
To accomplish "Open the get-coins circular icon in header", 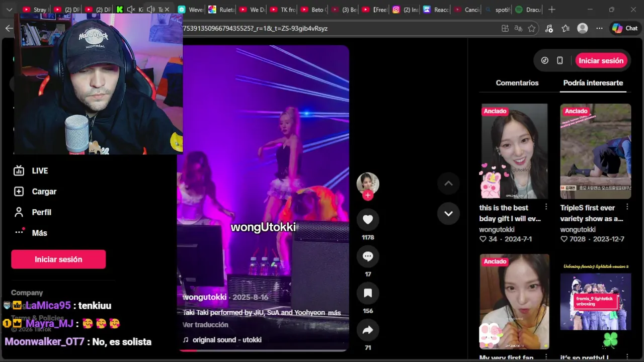I will [544, 61].
